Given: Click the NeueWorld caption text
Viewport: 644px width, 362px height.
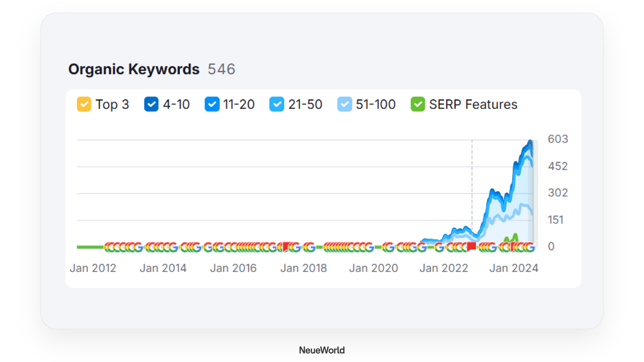Looking at the screenshot, I should pyautogui.click(x=322, y=350).
